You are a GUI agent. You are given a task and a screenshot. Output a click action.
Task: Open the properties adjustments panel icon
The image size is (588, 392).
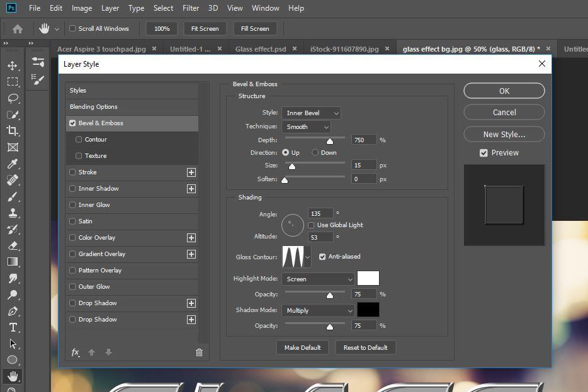38,62
